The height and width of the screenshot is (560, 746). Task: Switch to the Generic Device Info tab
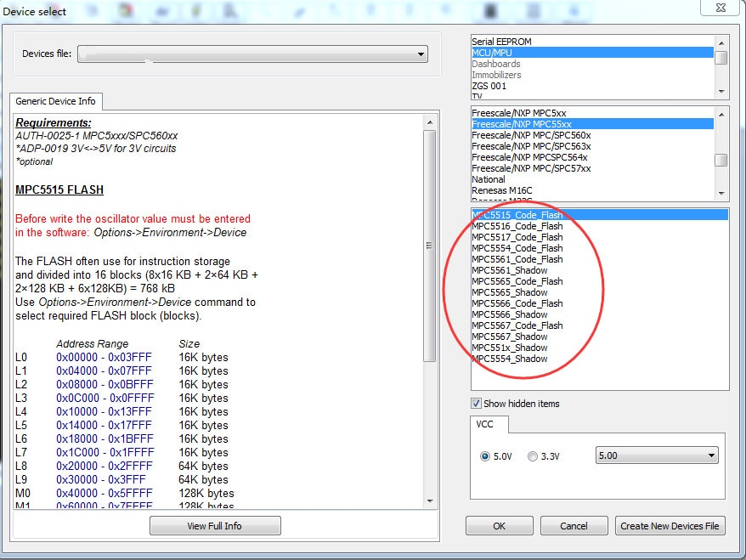coord(56,101)
